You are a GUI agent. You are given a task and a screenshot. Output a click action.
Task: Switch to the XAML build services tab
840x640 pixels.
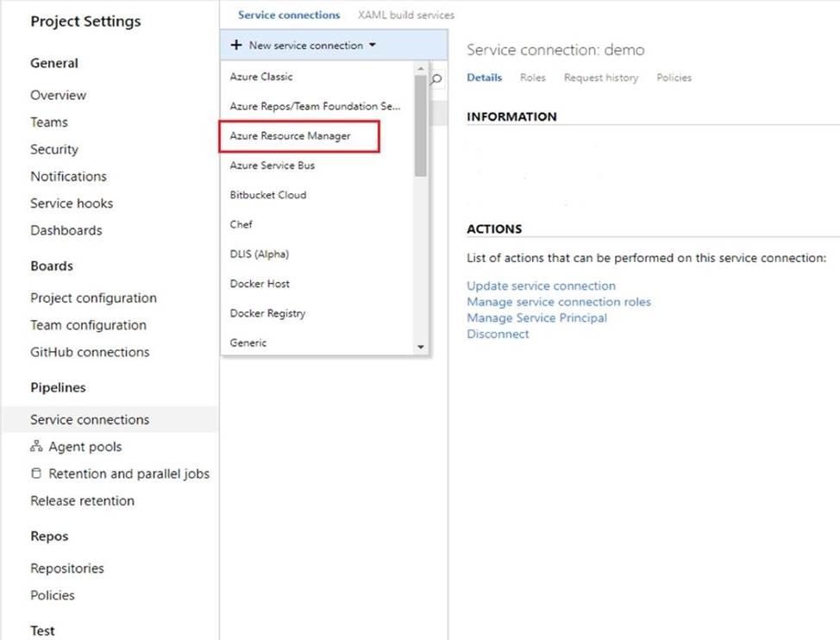coord(406,15)
